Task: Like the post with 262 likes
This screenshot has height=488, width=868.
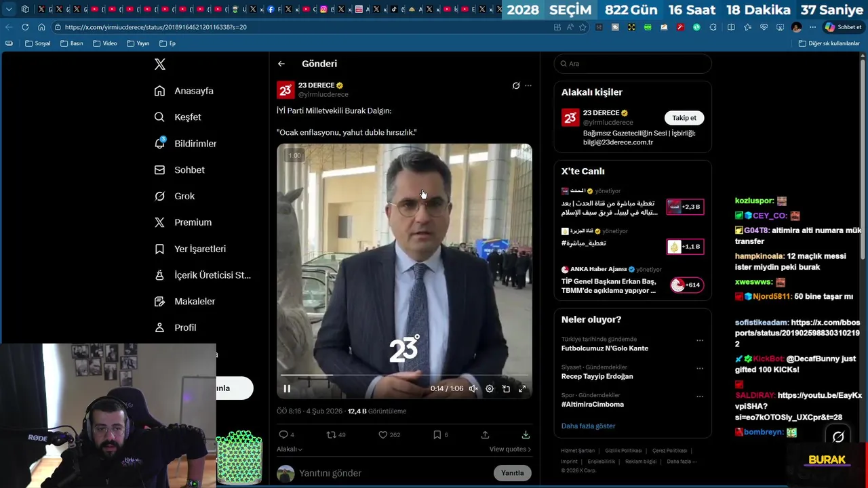Action: (x=389, y=434)
